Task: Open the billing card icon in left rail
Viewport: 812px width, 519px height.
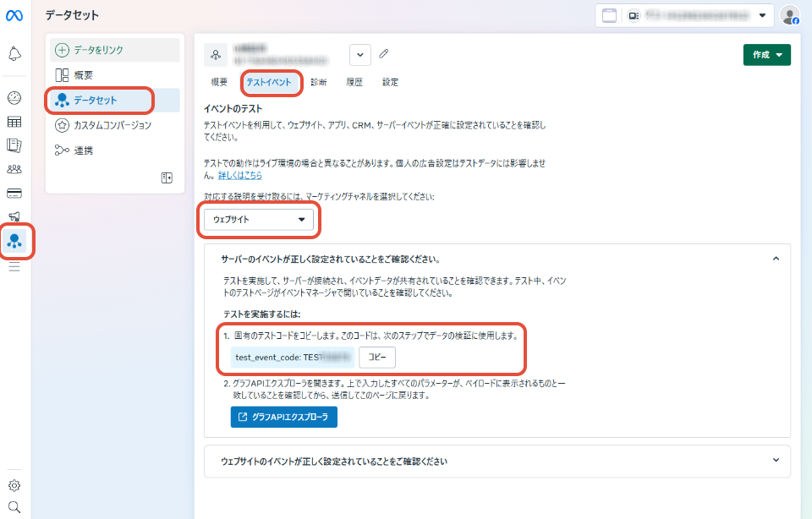Action: pos(14,194)
